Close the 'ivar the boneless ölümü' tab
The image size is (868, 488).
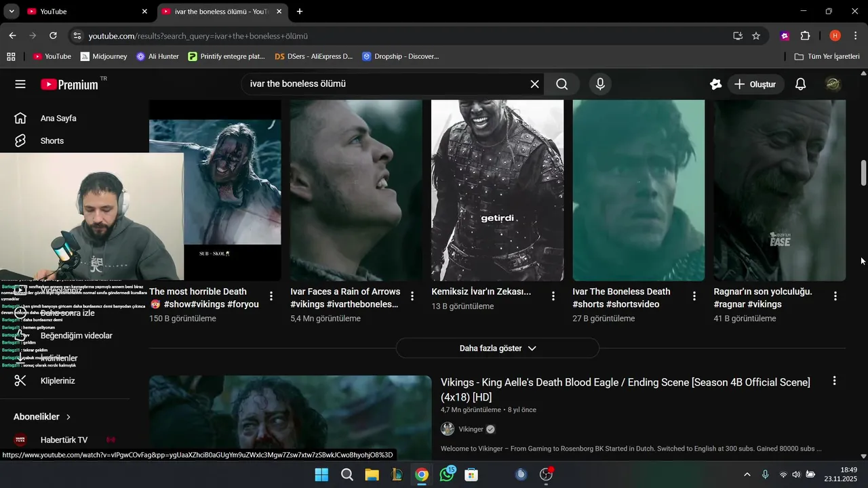[x=279, y=12]
